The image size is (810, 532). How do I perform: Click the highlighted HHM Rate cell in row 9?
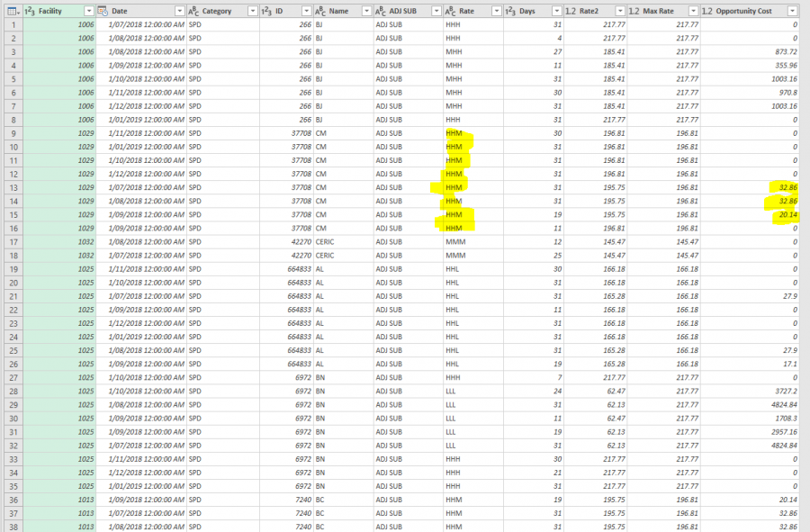pos(473,133)
